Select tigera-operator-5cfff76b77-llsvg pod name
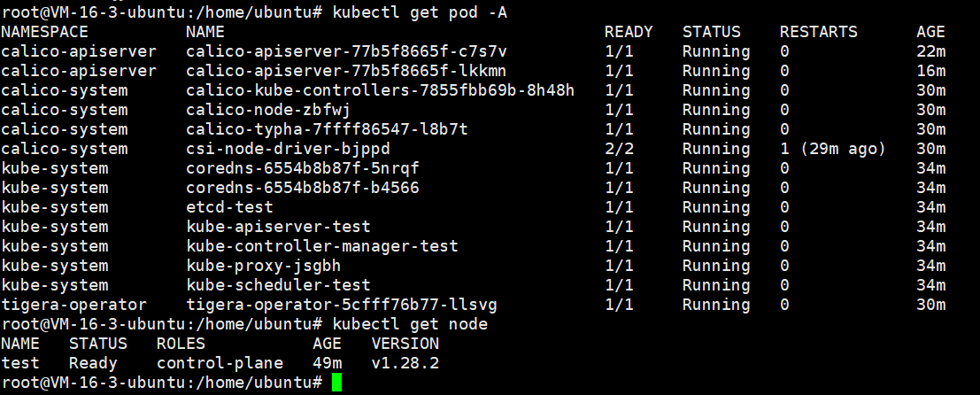Viewport: 980px width, 395px height. [341, 305]
